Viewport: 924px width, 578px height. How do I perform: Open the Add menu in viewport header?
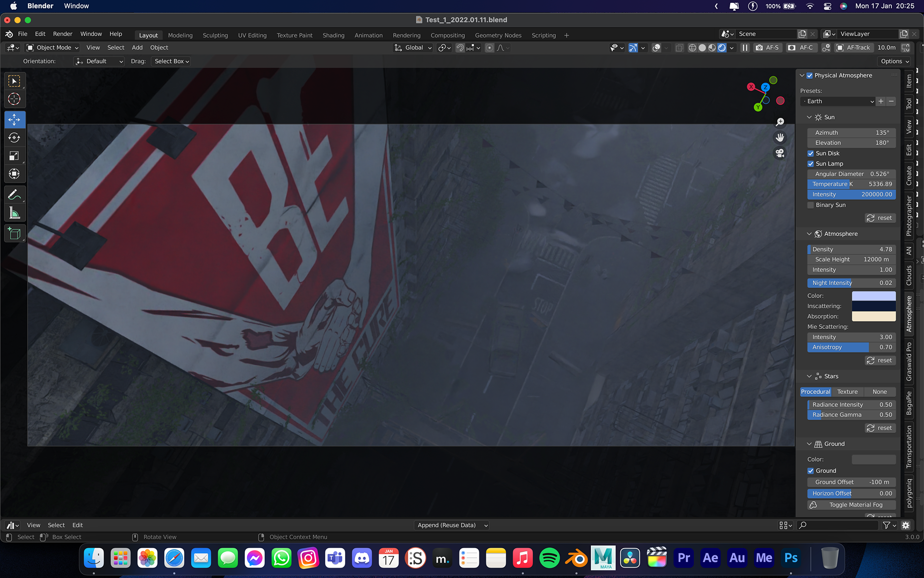(137, 48)
